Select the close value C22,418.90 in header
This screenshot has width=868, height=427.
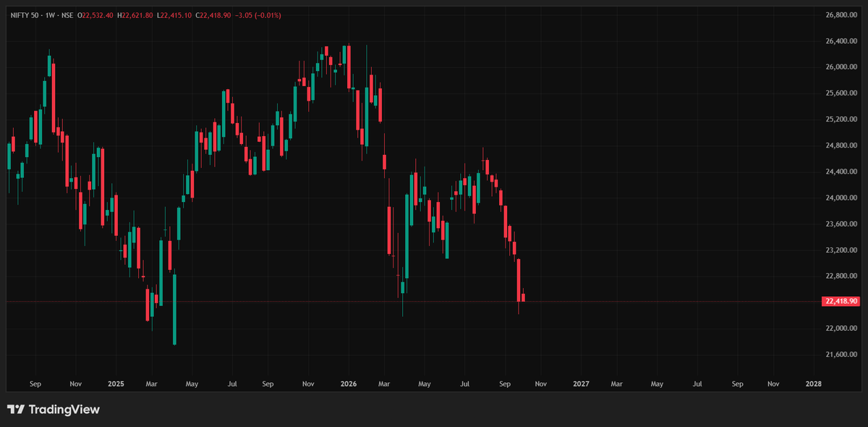(x=215, y=15)
